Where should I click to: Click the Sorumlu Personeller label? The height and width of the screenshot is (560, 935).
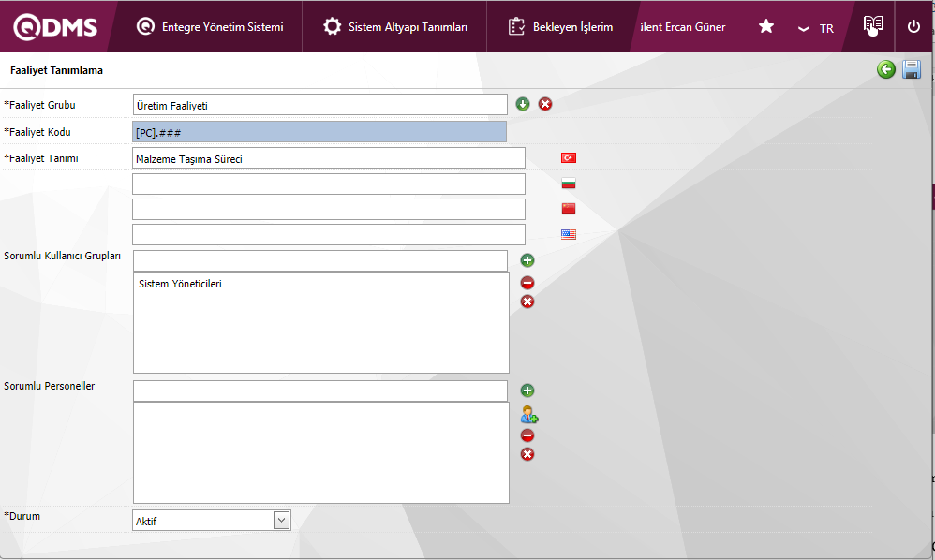pos(50,386)
